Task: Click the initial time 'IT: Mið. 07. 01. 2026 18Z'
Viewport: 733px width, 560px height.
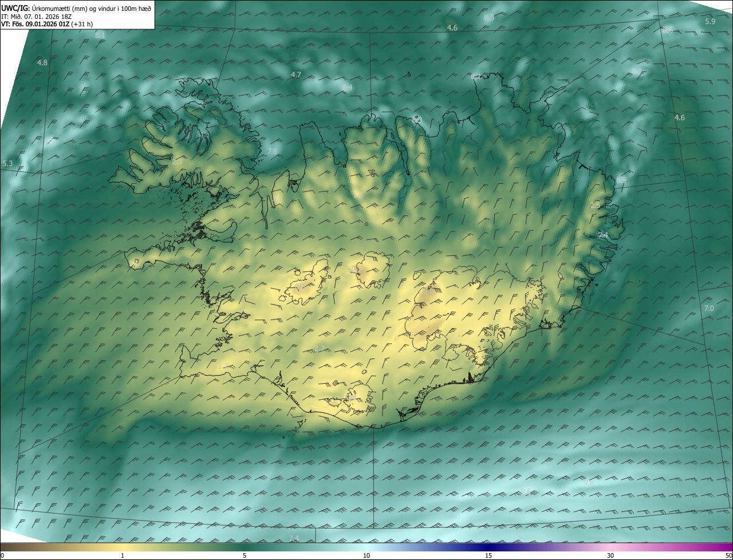Action: pos(36,17)
